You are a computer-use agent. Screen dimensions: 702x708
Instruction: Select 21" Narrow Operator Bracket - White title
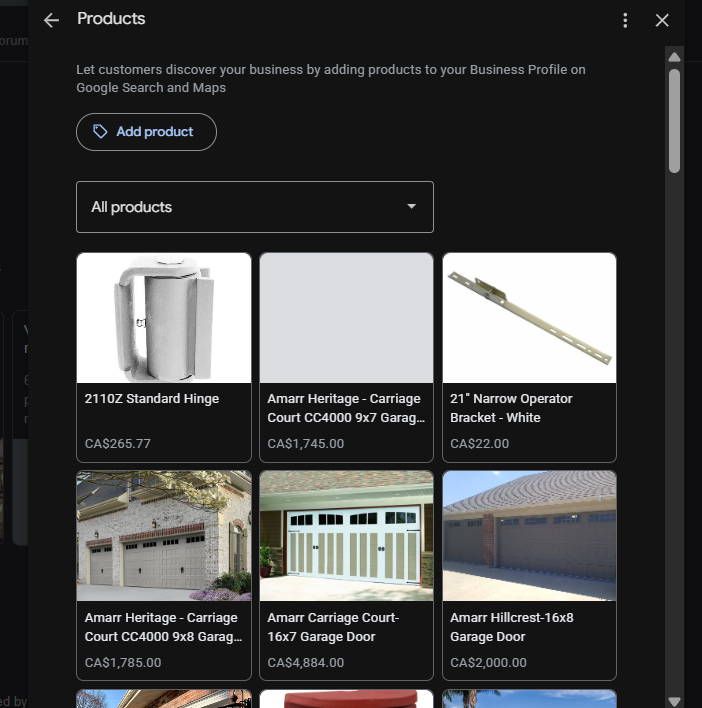click(x=511, y=408)
